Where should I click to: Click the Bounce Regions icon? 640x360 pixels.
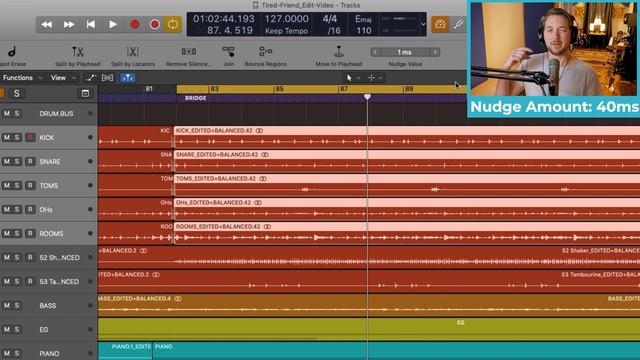coord(265,52)
